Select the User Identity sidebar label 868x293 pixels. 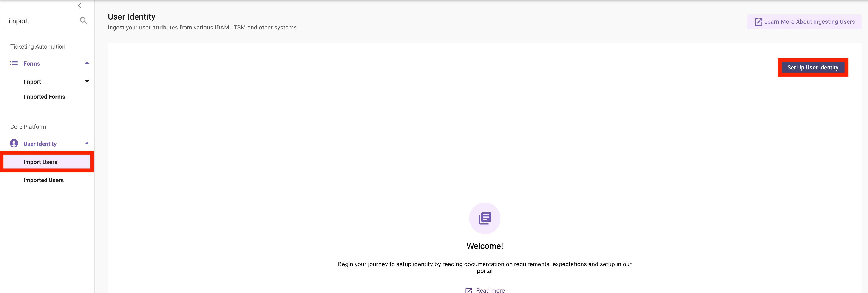40,144
